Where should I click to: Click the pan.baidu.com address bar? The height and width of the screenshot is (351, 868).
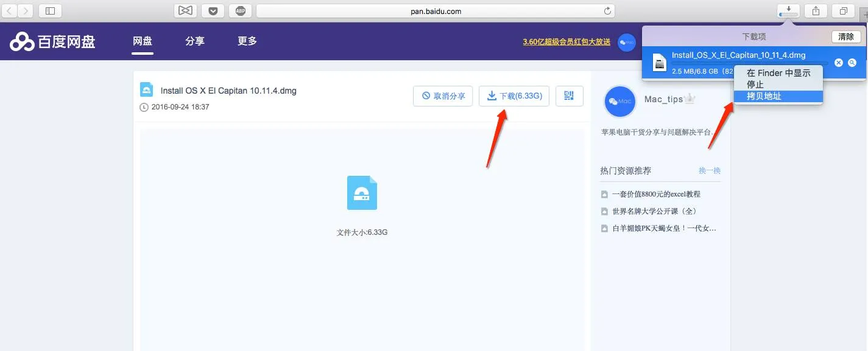436,11
